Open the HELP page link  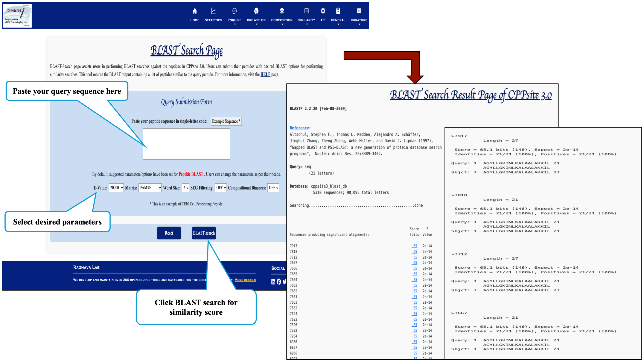click(265, 74)
